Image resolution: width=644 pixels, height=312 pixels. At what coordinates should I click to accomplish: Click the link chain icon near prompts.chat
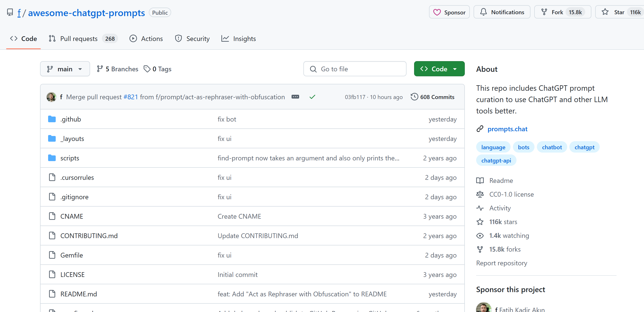tap(480, 129)
